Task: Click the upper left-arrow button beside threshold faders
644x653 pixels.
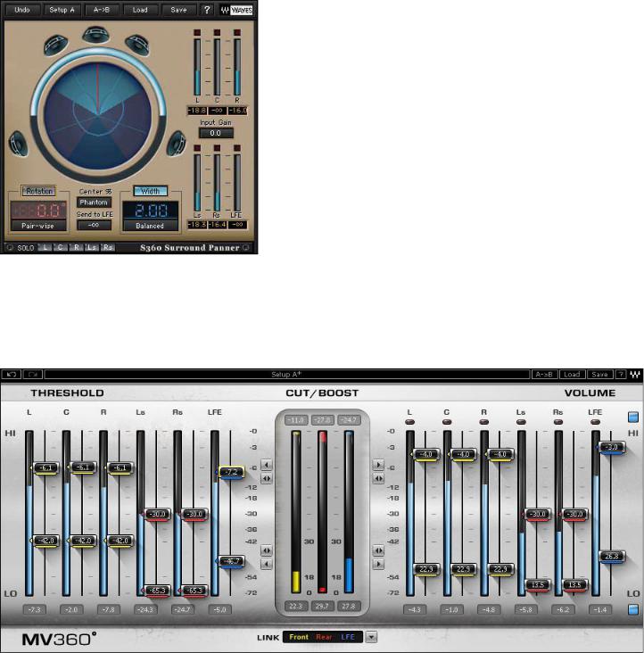Action: click(267, 465)
